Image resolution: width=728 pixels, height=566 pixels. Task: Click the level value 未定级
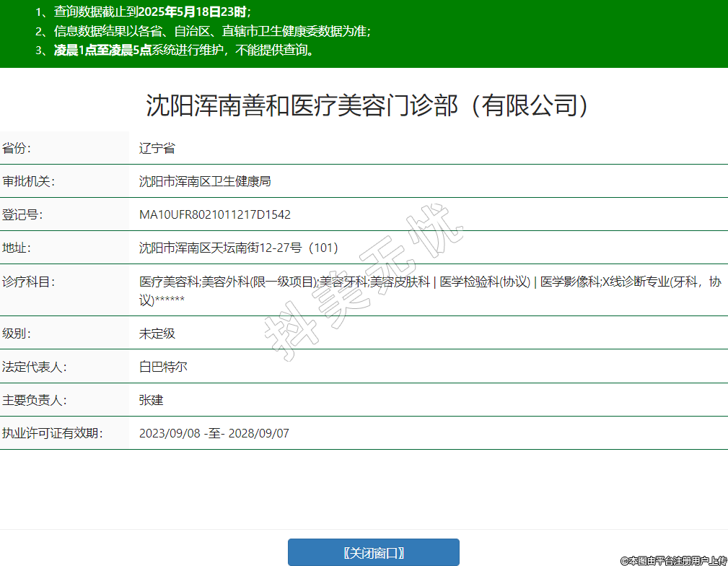tap(157, 334)
